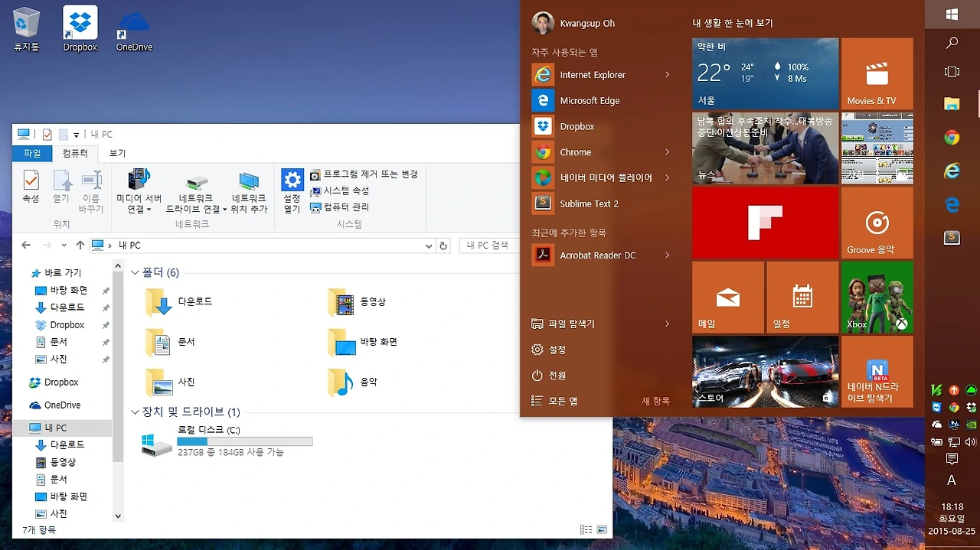Open the Dropbox desktop shortcut
This screenshot has width=980, height=550.
[x=80, y=29]
